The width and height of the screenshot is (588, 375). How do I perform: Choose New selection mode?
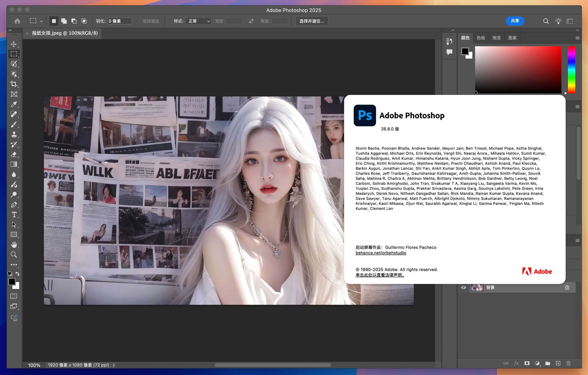54,21
